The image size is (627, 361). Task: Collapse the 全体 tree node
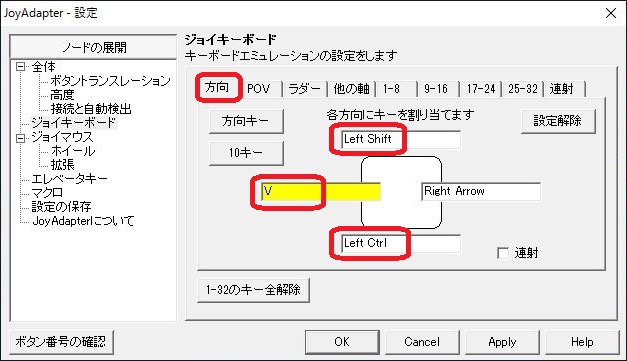pyautogui.click(x=20, y=67)
